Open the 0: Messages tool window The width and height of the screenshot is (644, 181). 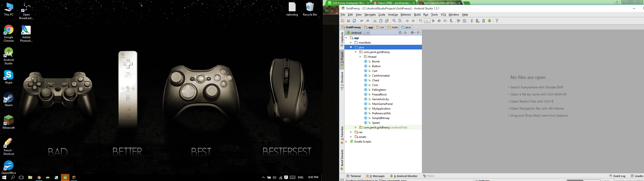tap(375, 176)
